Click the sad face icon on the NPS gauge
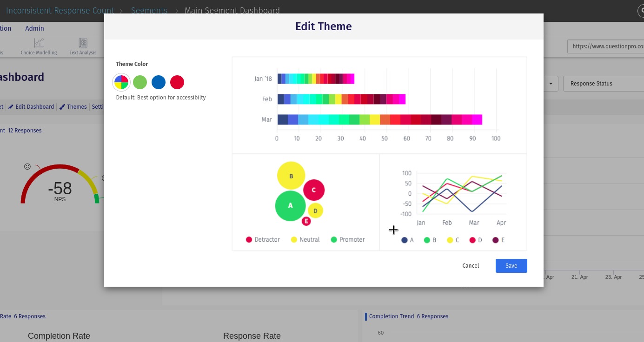This screenshot has height=342, width=644. click(x=27, y=166)
